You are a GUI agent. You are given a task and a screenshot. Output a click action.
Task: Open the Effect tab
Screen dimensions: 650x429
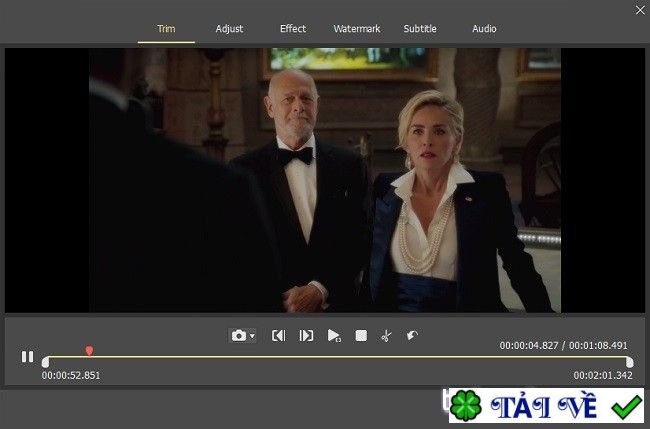pos(293,29)
